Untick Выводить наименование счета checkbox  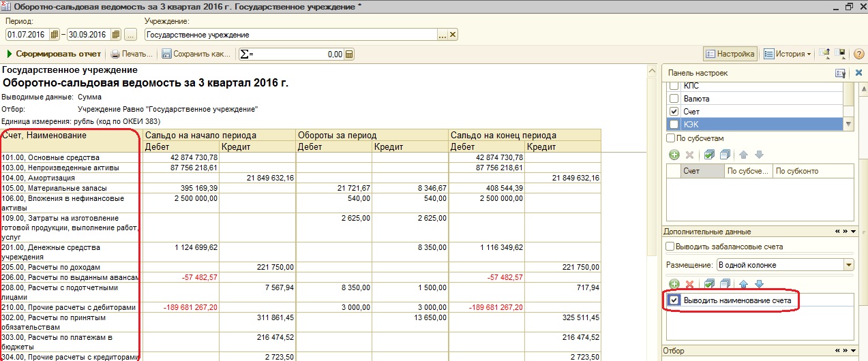pos(674,300)
